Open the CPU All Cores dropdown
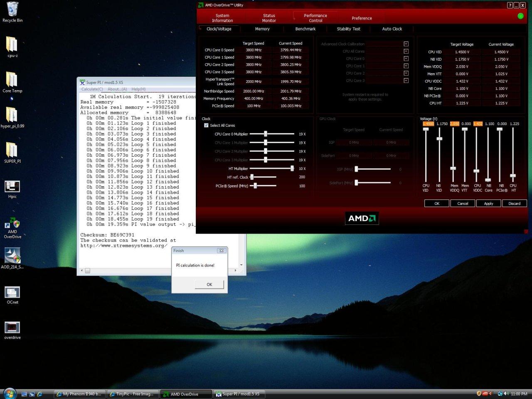Viewport: 532px width, 399px height. [406, 52]
